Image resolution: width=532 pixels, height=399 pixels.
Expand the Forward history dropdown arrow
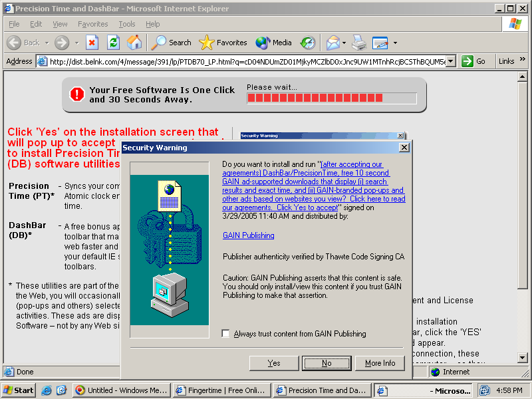tap(77, 43)
